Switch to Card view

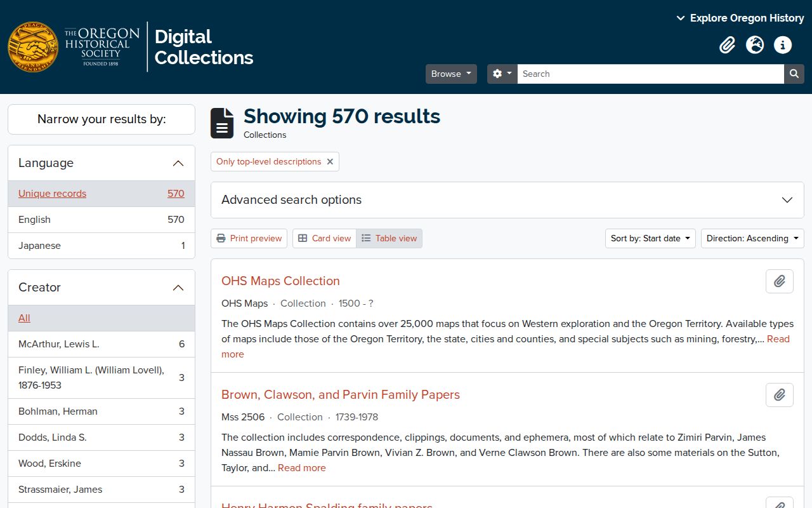click(x=324, y=239)
